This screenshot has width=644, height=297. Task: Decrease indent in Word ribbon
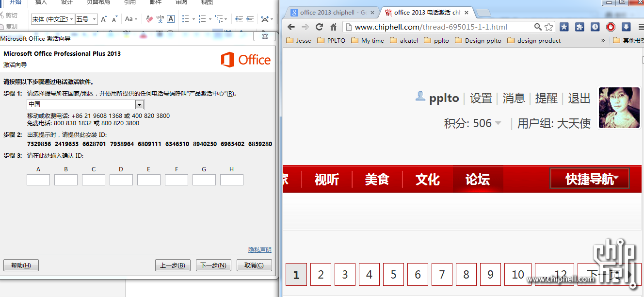(239, 19)
